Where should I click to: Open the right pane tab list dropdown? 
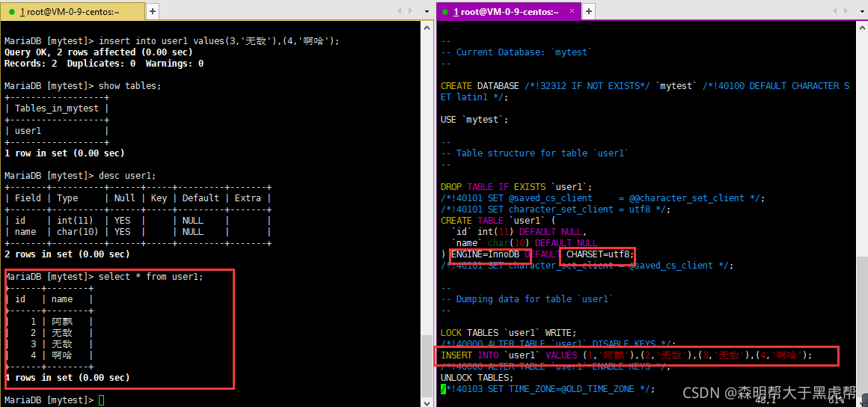tap(861, 11)
